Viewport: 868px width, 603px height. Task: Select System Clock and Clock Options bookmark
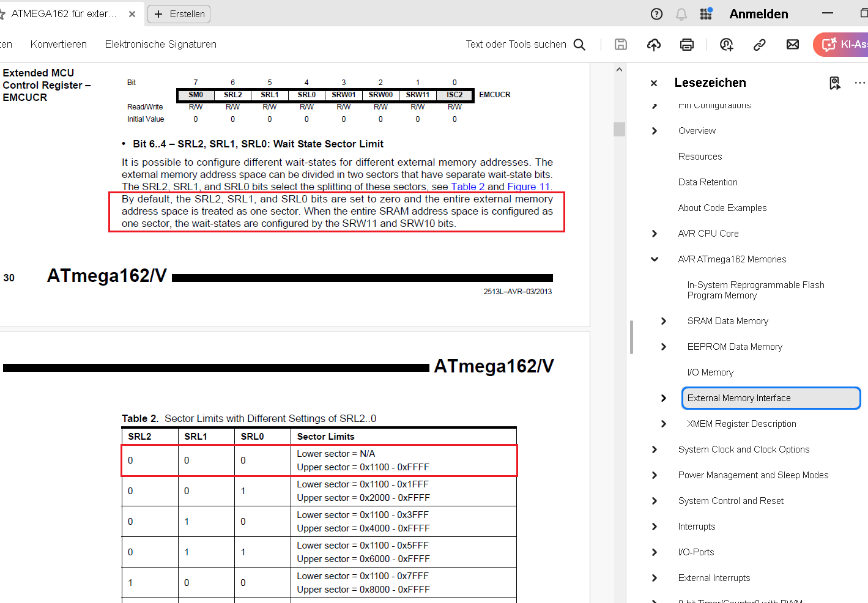[x=744, y=449]
